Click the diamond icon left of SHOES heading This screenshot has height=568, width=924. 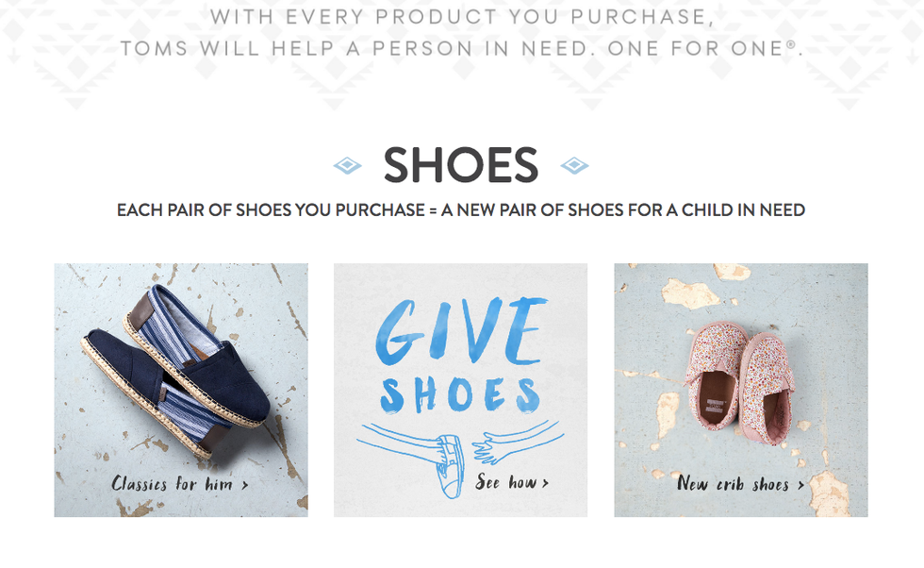tap(348, 166)
